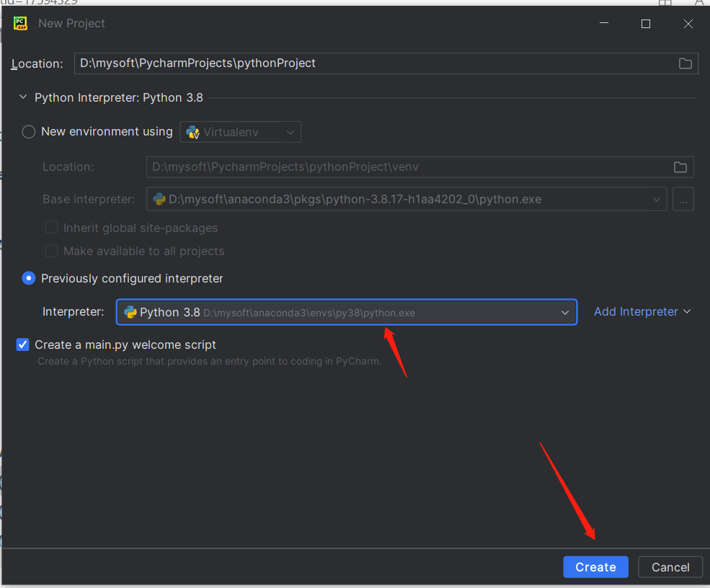
Task: Enable Inherit global site-packages
Action: pyautogui.click(x=51, y=227)
